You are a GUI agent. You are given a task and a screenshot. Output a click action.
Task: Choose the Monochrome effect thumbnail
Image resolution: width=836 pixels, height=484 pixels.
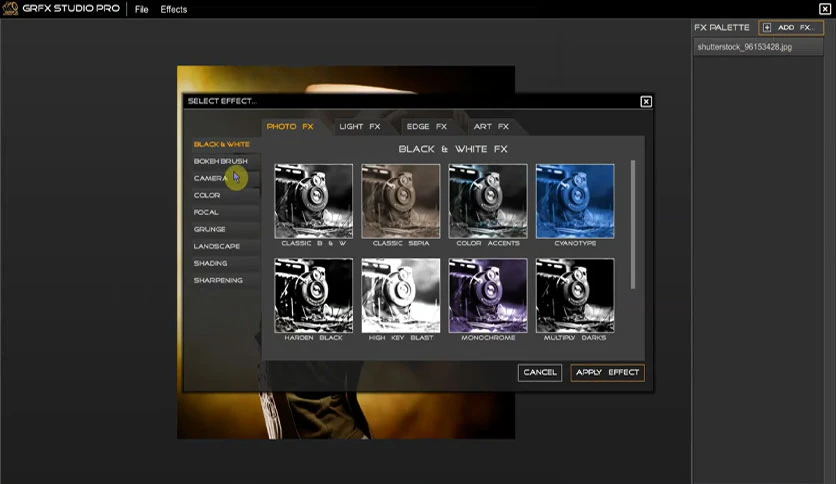point(488,295)
